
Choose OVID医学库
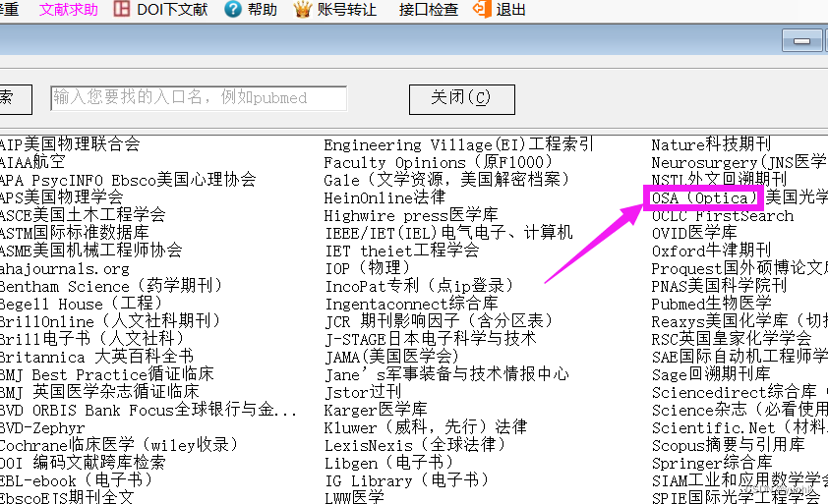[694, 232]
